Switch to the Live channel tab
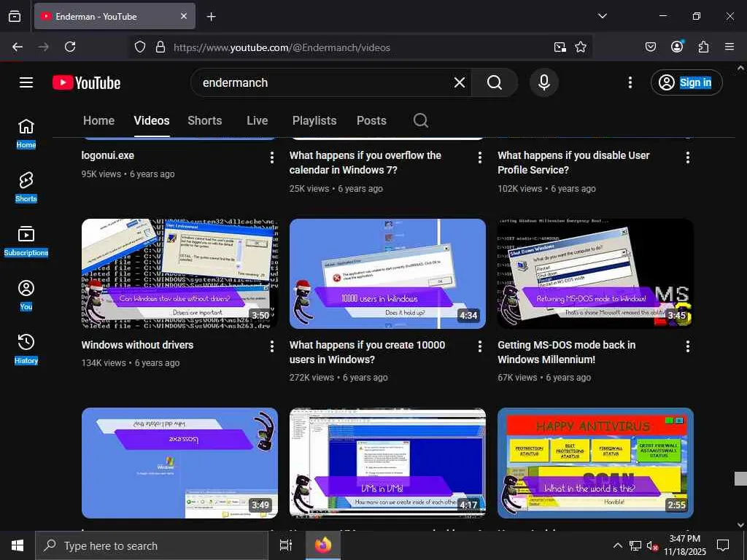The image size is (747, 560). pos(258,120)
